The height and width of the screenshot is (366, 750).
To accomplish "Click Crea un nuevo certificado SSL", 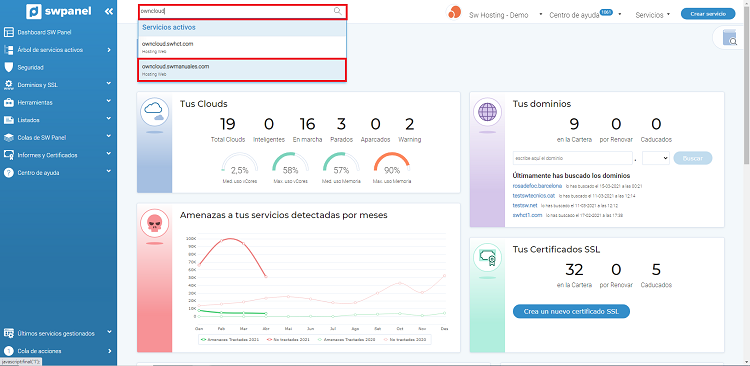I will [571, 311].
